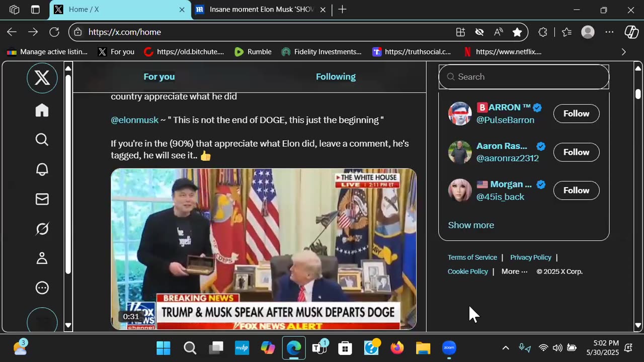The width and height of the screenshot is (644, 362).
Task: Play the Trump & Musk video
Action: pyautogui.click(x=264, y=249)
